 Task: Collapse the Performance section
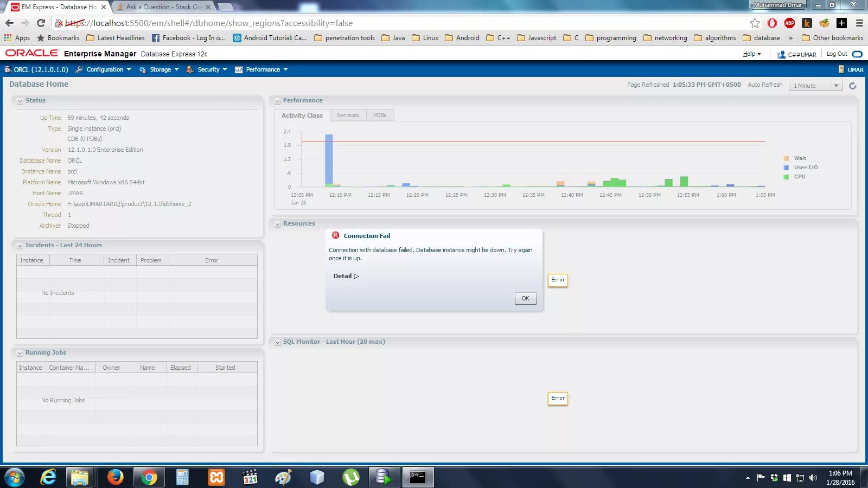277,101
